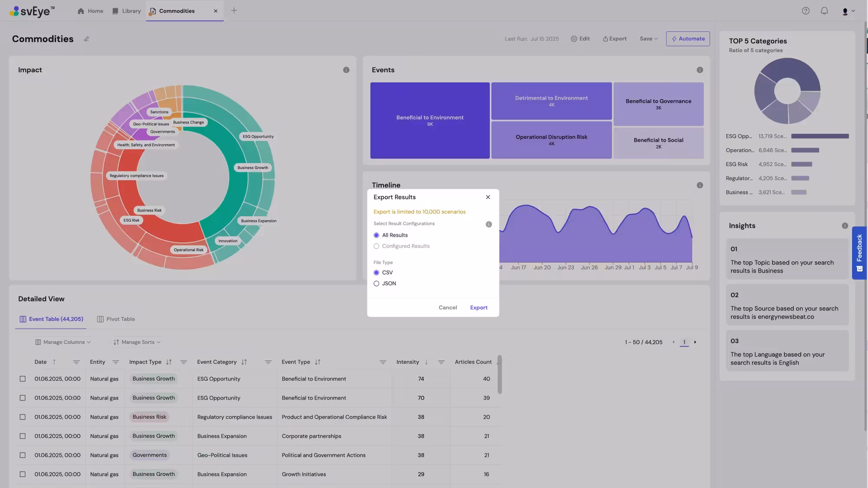Check the row with Intensity 70

click(23, 398)
